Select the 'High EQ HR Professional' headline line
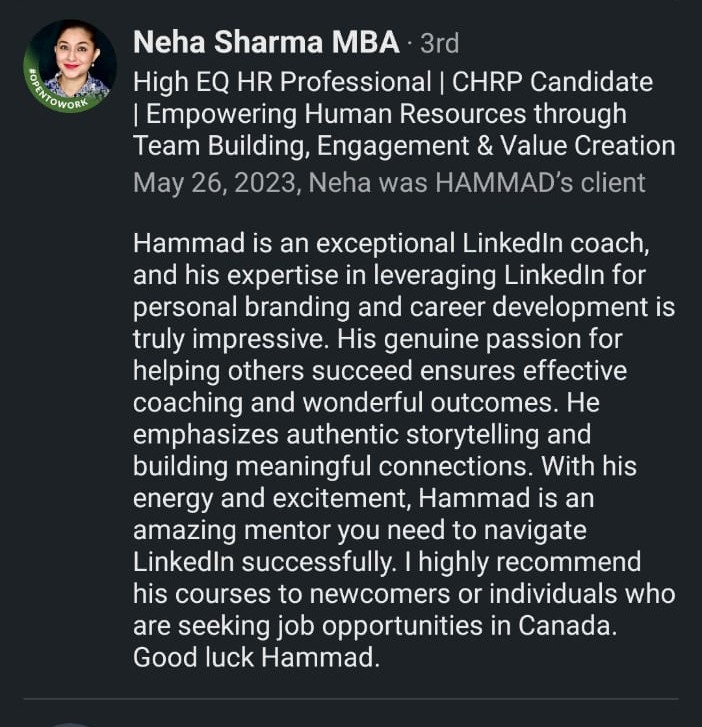The height and width of the screenshot is (727, 702). [x=282, y=82]
